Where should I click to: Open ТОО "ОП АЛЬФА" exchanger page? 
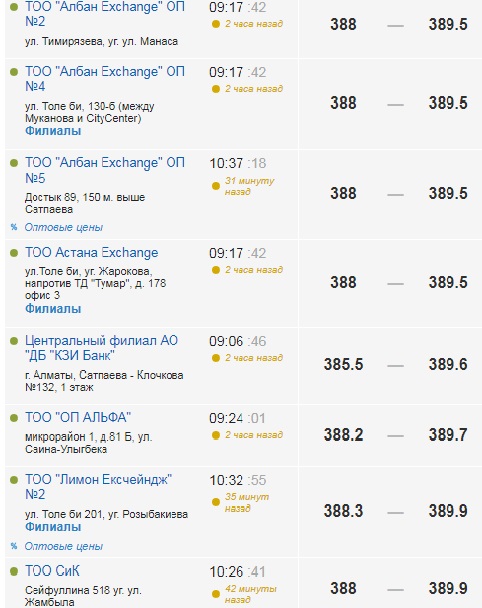tap(78, 418)
